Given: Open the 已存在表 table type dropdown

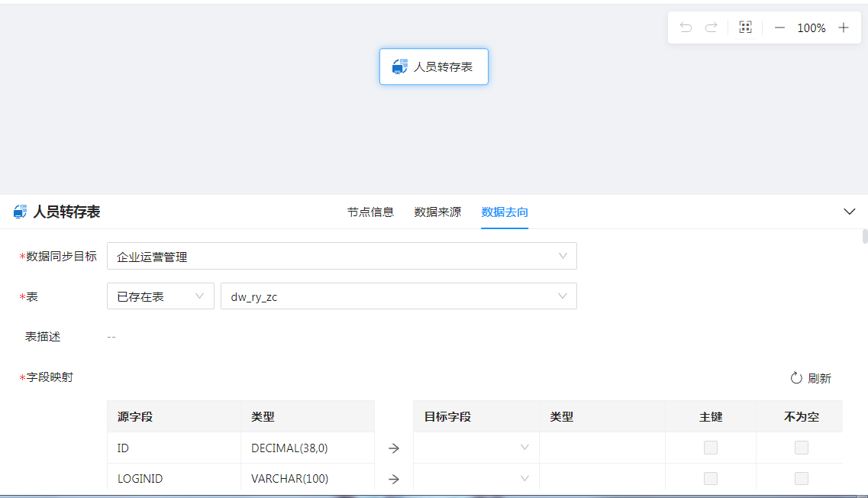Looking at the screenshot, I should [160, 296].
